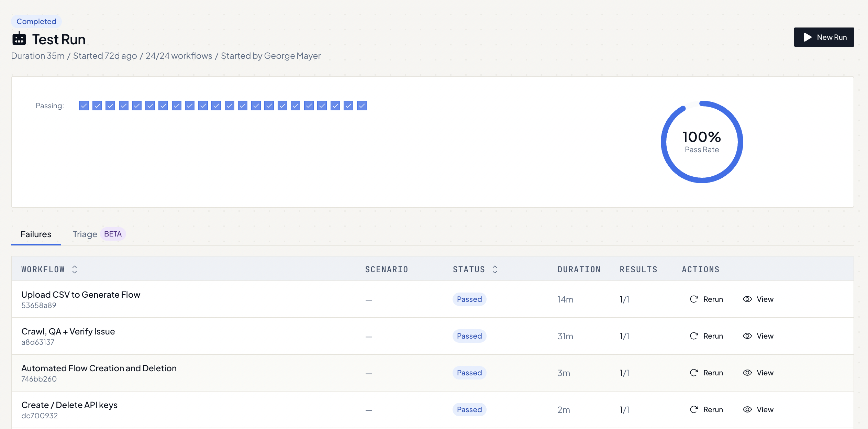The width and height of the screenshot is (868, 429).
Task: Sort by the Workflow column arrows
Action: coord(75,269)
